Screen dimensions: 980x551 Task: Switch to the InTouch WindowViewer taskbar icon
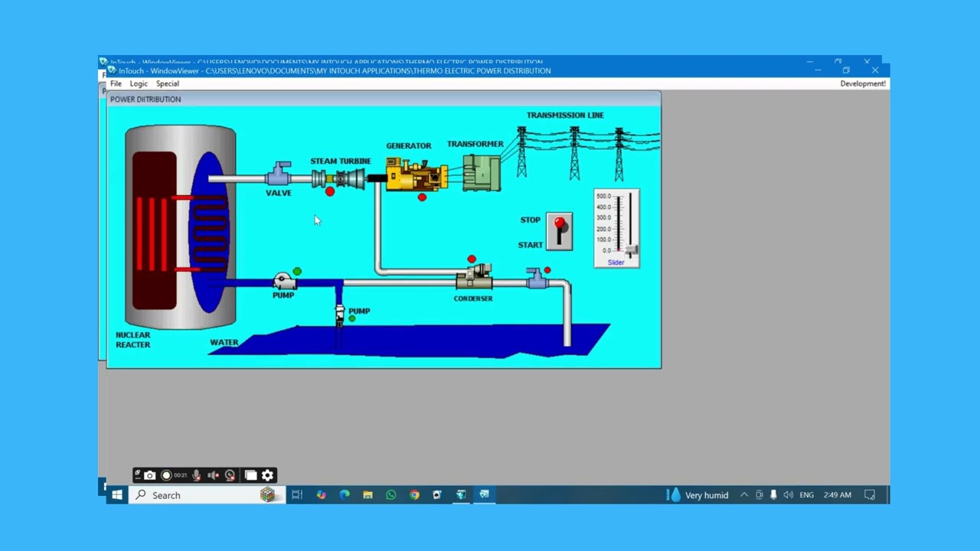coord(484,495)
